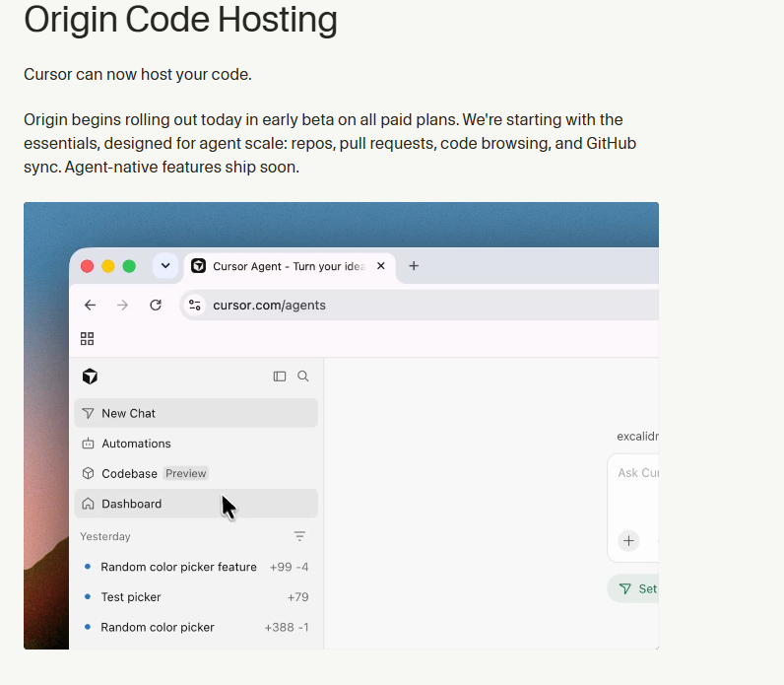
Task: Click the Preview badge beside Codebase
Action: (x=185, y=473)
